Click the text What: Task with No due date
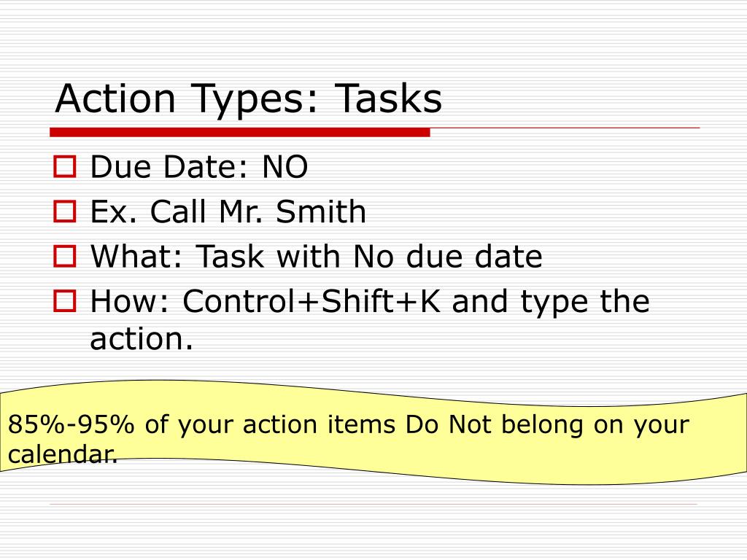747x560 pixels. (x=317, y=256)
